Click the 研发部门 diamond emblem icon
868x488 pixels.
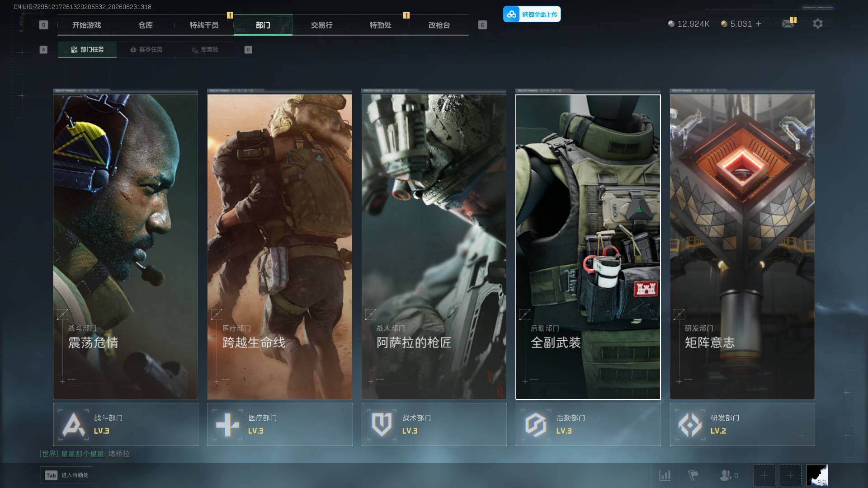[690, 425]
